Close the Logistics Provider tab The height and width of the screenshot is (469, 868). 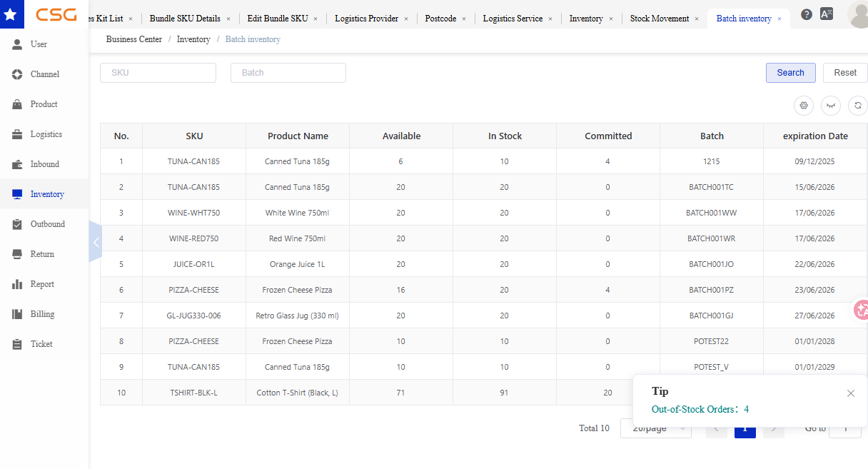click(406, 19)
